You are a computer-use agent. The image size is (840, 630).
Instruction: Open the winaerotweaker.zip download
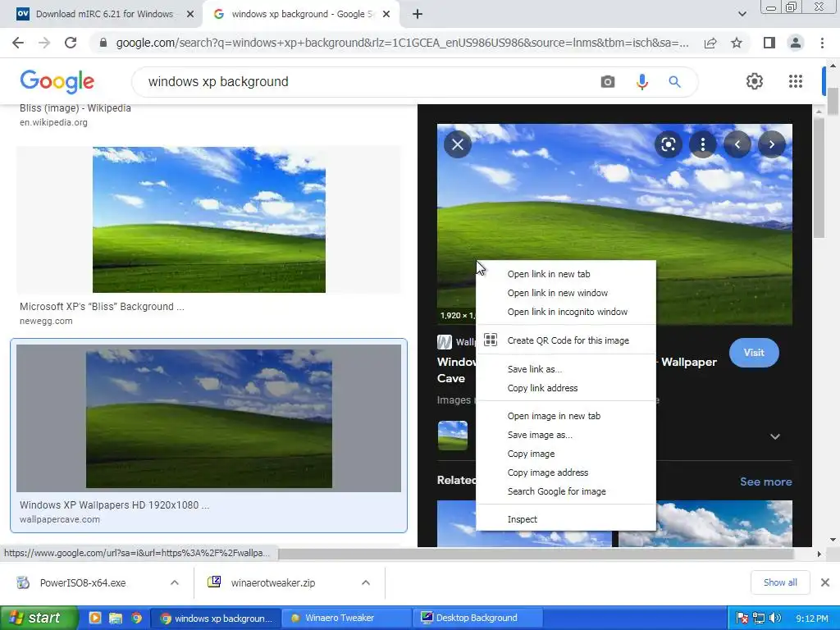pyautogui.click(x=272, y=583)
